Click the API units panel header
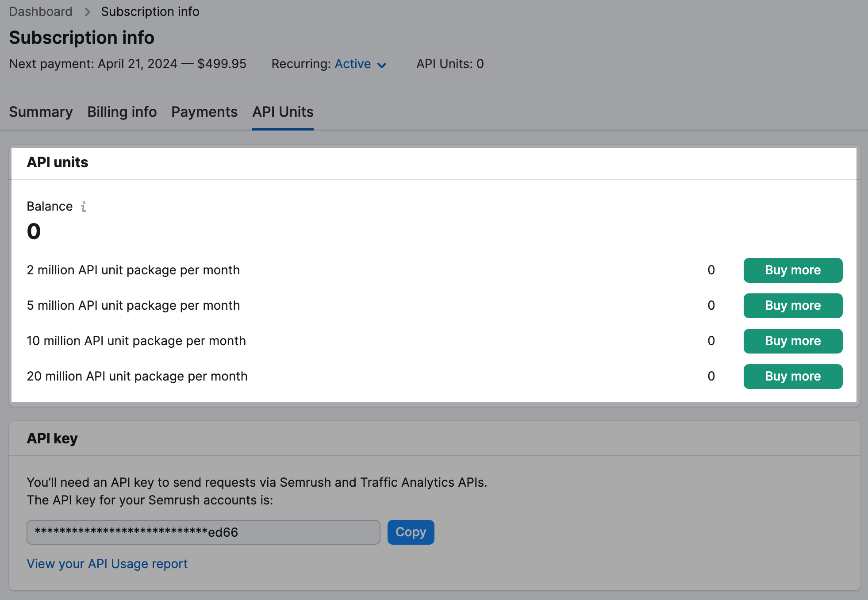The height and width of the screenshot is (600, 868). coord(57,162)
